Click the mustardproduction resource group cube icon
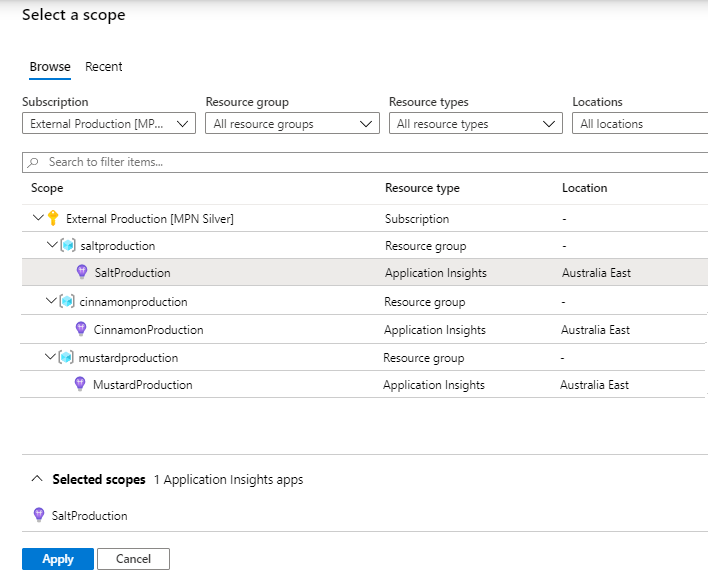Image resolution: width=708 pixels, height=578 pixels. [66, 357]
